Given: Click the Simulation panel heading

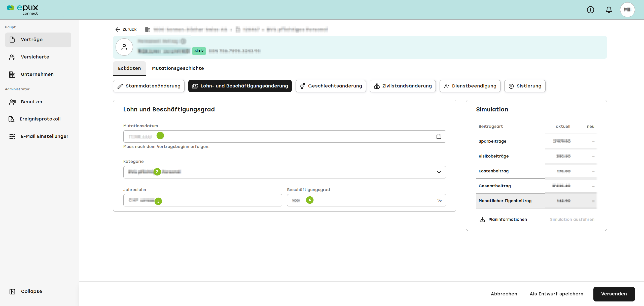Looking at the screenshot, I should click(x=492, y=109).
